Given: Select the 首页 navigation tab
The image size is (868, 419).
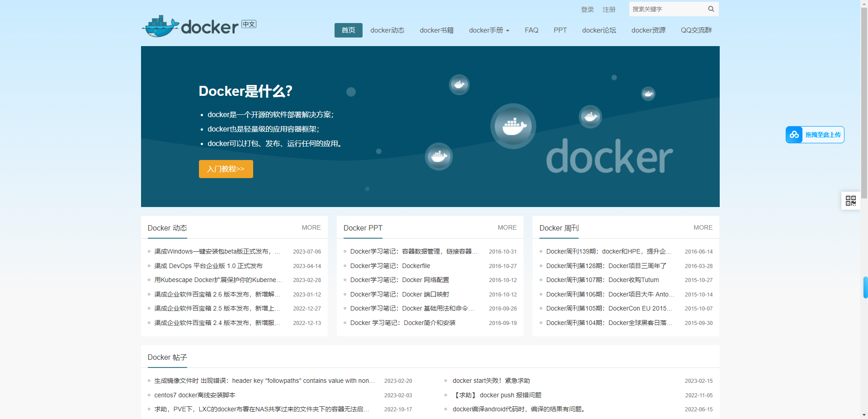Looking at the screenshot, I should [x=349, y=30].
